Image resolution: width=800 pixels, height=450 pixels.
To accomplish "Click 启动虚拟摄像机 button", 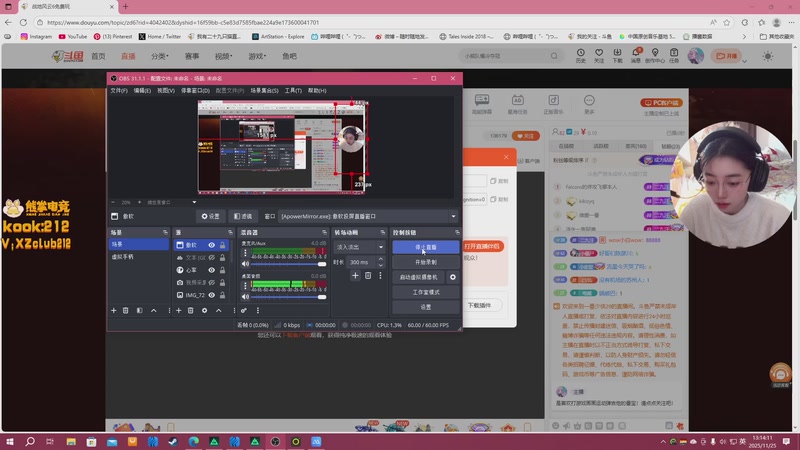I will point(418,277).
